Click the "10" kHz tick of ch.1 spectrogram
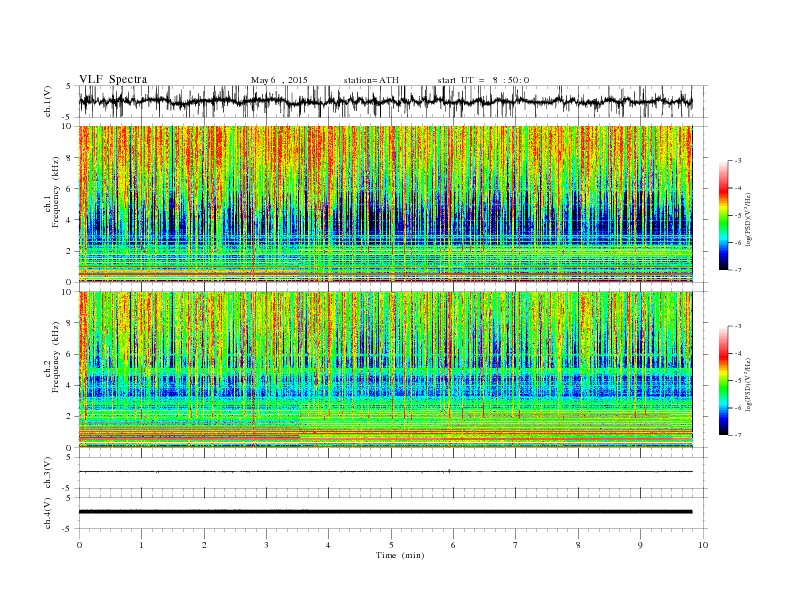The height and width of the screenshot is (612, 792). coord(67,126)
